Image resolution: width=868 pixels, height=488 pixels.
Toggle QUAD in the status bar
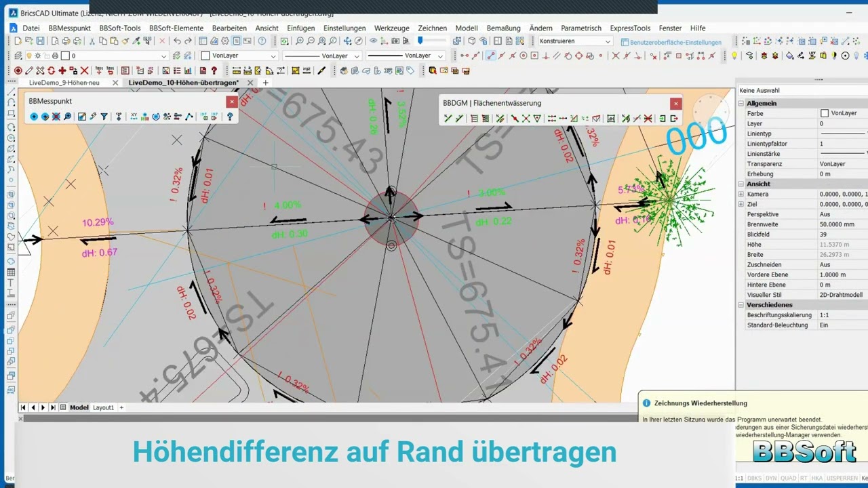789,478
